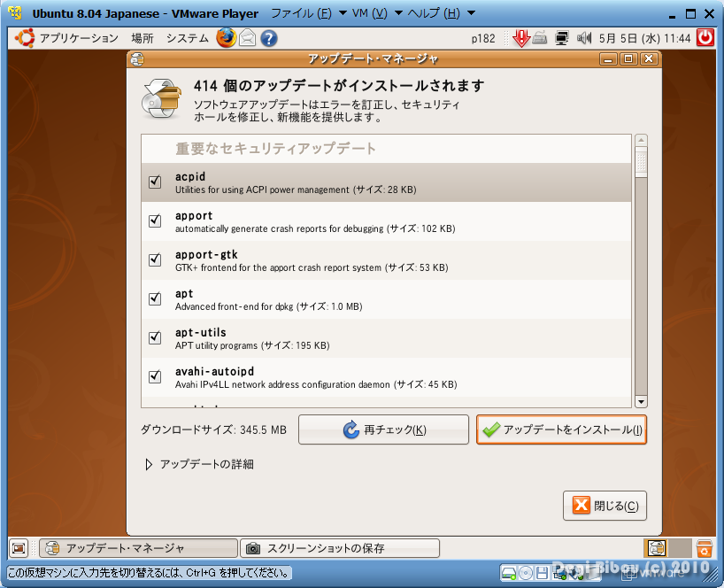Click the ダウンロードサイズ: 345.5 MB label
The width and height of the screenshot is (724, 588).
pos(213,429)
